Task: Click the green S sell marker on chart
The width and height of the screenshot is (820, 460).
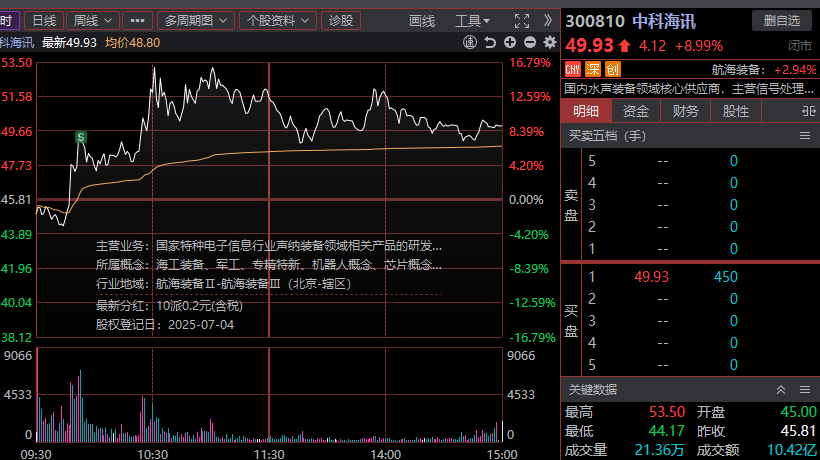Action: click(x=81, y=137)
